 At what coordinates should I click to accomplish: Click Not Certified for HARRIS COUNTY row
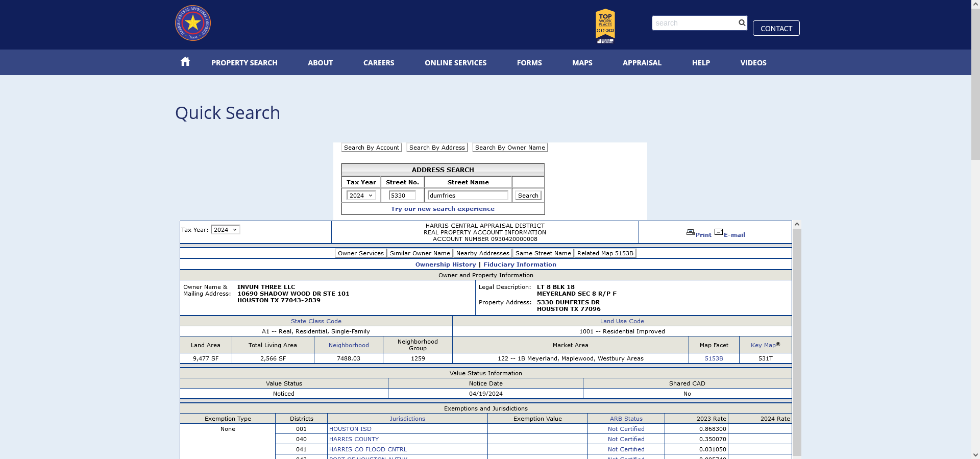pos(626,439)
